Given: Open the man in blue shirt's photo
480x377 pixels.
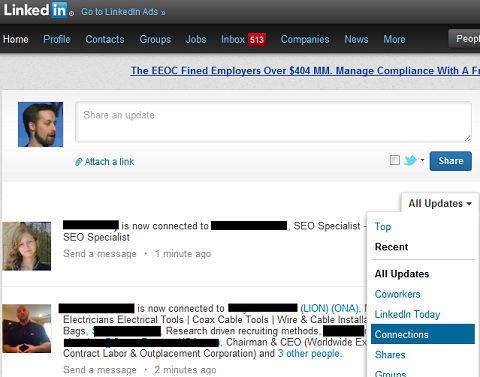Looking at the screenshot, I should click(27, 328).
